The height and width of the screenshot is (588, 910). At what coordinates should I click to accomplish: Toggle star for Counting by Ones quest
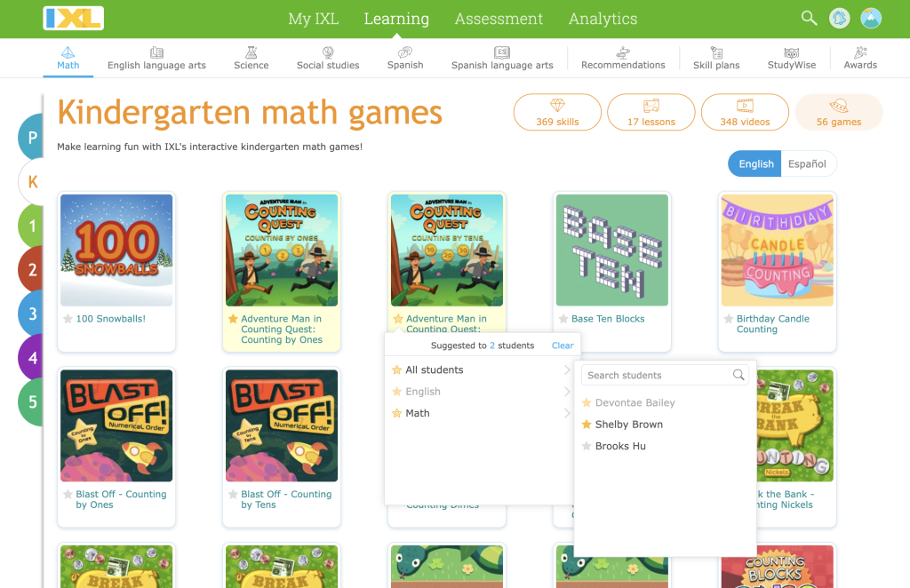tap(233, 319)
